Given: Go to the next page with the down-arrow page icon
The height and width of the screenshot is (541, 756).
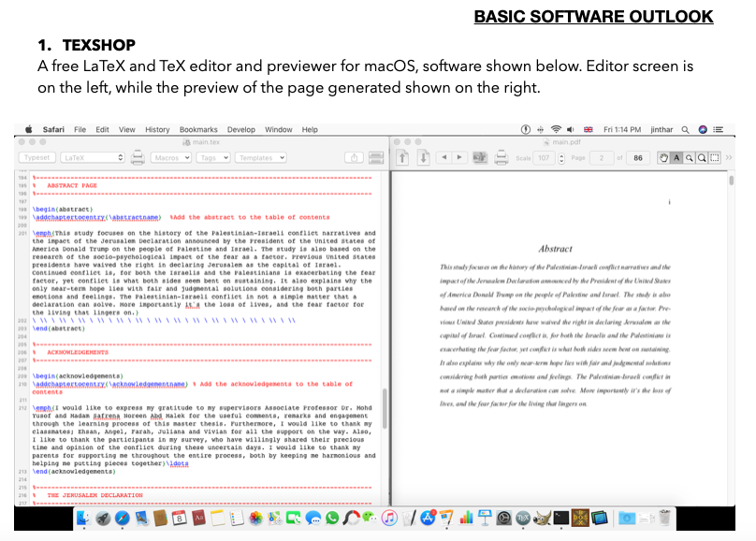Looking at the screenshot, I should pyautogui.click(x=423, y=157).
